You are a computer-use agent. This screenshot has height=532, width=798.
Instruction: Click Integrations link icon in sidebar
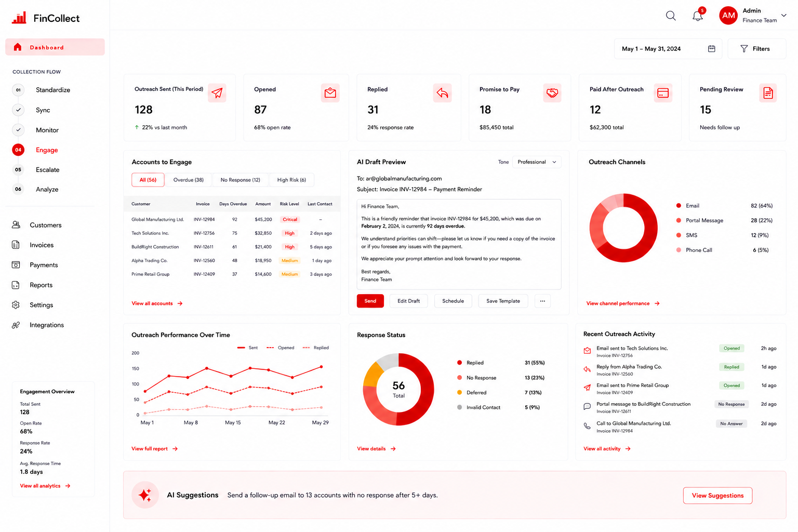click(16, 325)
